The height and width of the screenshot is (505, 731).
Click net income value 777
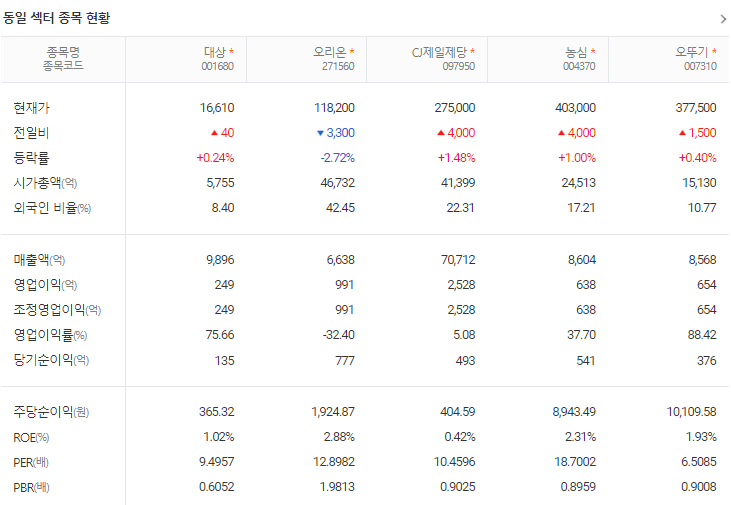point(345,360)
